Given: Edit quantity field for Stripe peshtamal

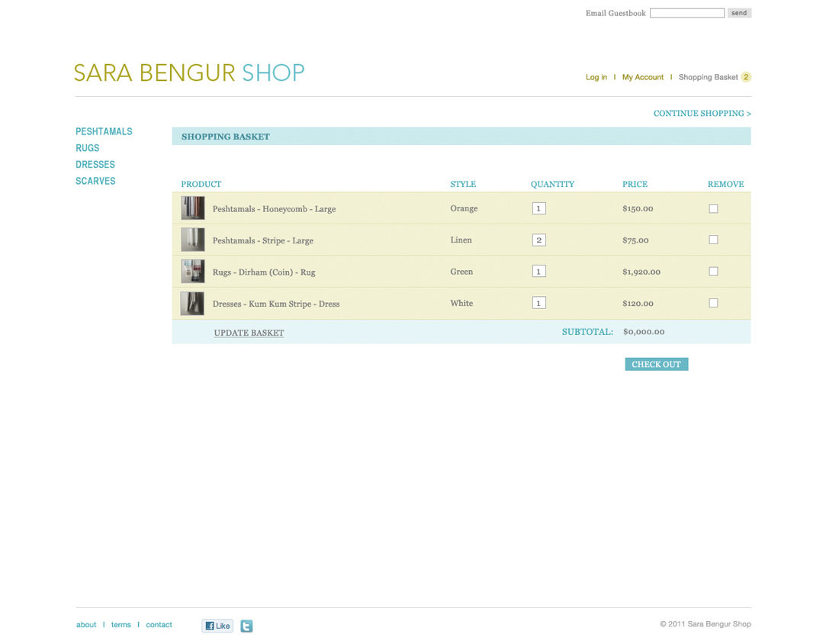Looking at the screenshot, I should click(x=538, y=240).
